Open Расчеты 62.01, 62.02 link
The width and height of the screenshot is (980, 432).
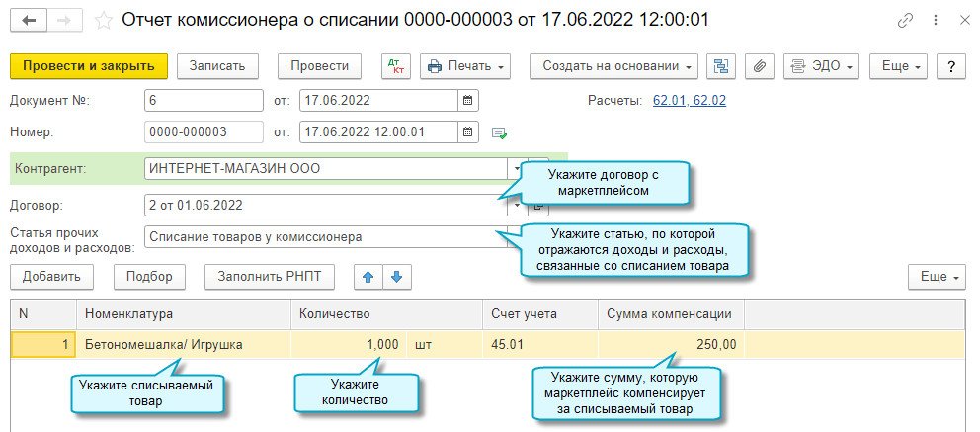[690, 101]
